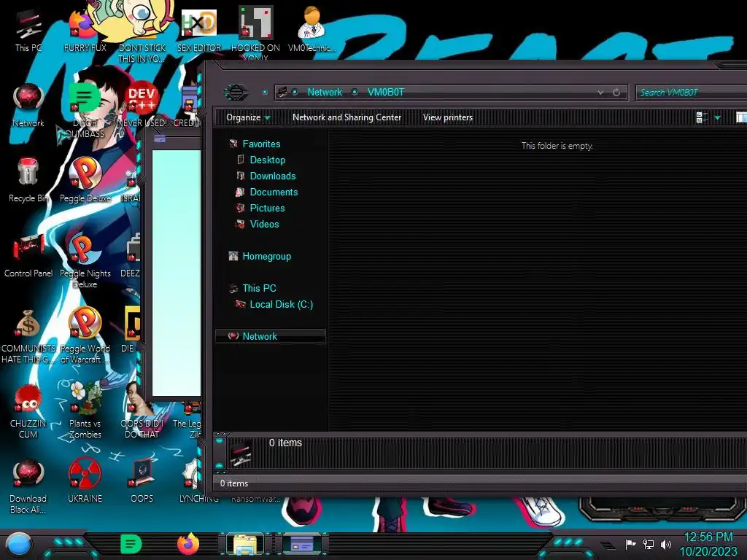747x560 pixels.
Task: Toggle the preview pane button
Action: [x=741, y=117]
